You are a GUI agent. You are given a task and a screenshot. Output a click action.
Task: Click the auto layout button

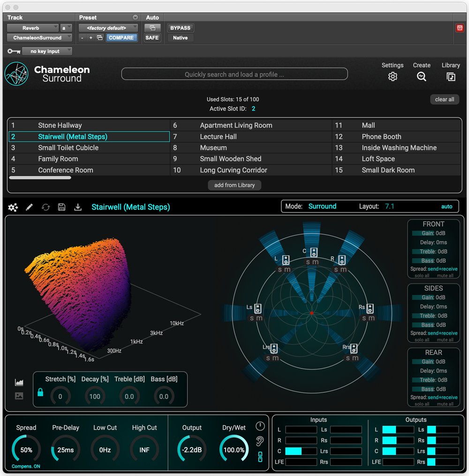[446, 207]
